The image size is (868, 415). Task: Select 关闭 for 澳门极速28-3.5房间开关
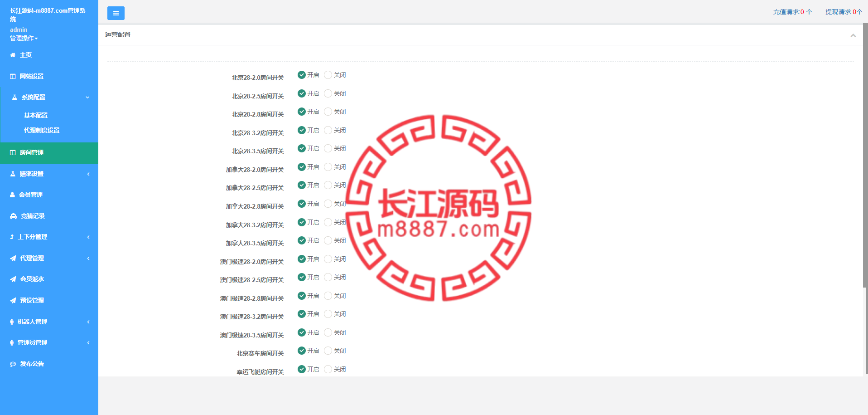pyautogui.click(x=328, y=332)
